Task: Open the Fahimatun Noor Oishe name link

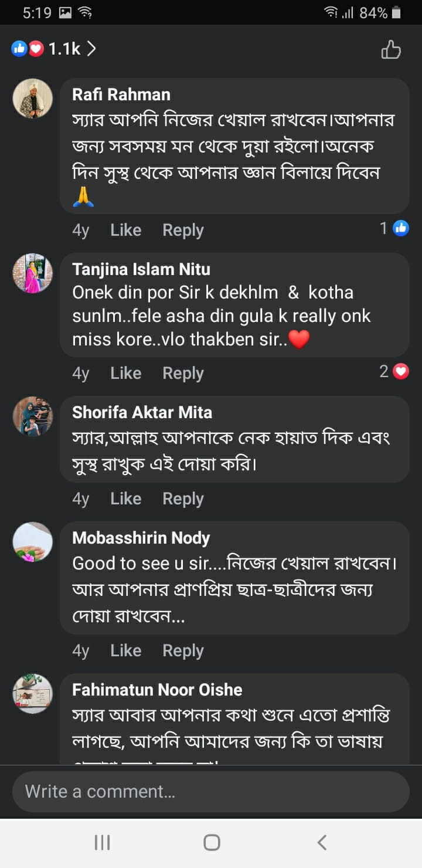Action: coord(157,690)
